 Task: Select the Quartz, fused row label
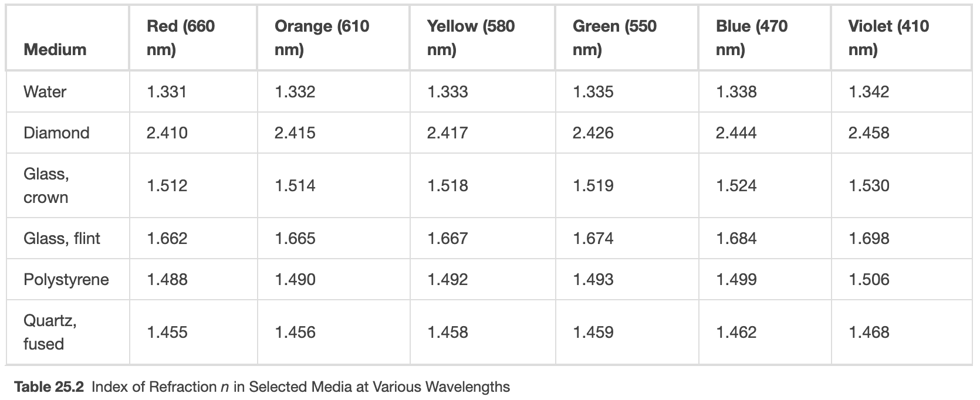tap(50, 332)
